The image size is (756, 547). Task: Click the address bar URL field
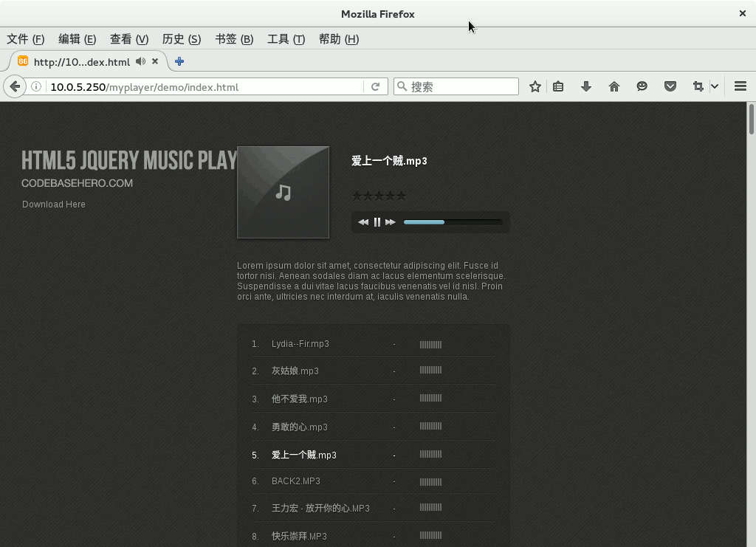[x=205, y=87]
